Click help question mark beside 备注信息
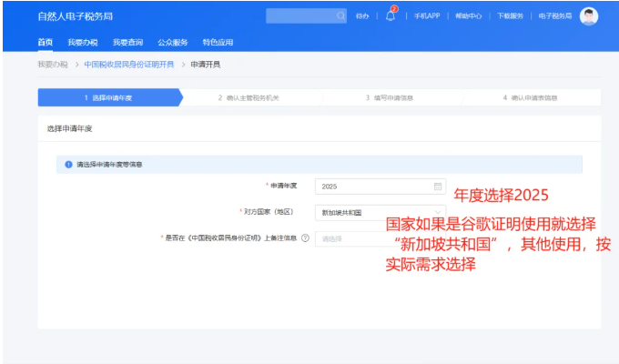 (x=305, y=238)
